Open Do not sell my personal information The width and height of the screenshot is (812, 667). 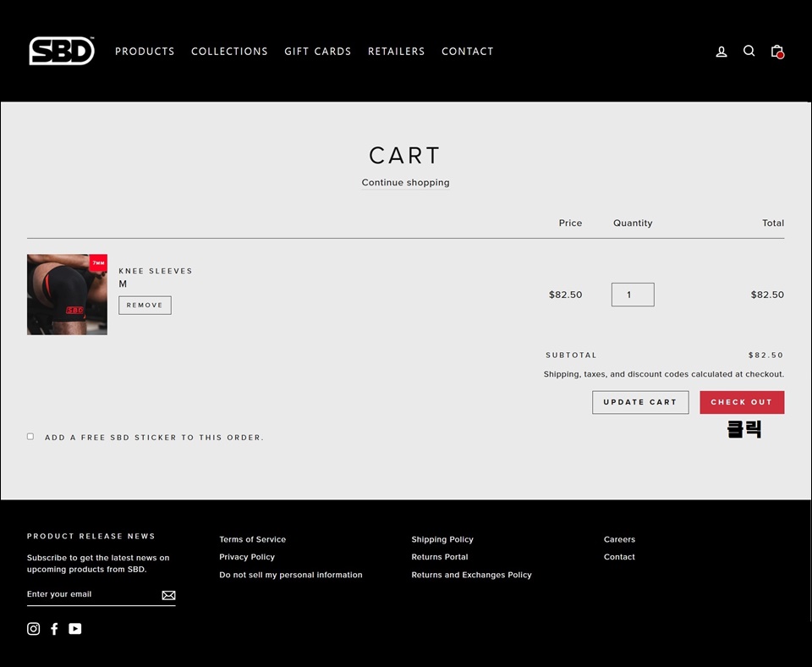(x=290, y=575)
